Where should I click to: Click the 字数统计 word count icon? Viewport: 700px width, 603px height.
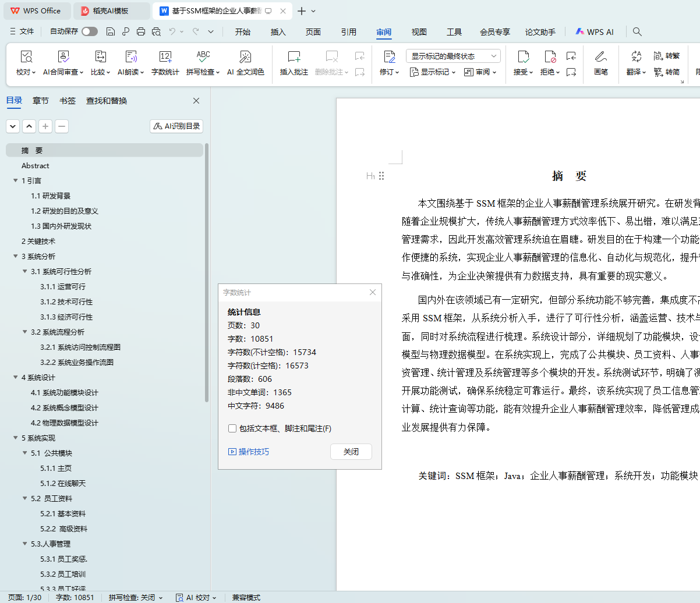tap(165, 57)
